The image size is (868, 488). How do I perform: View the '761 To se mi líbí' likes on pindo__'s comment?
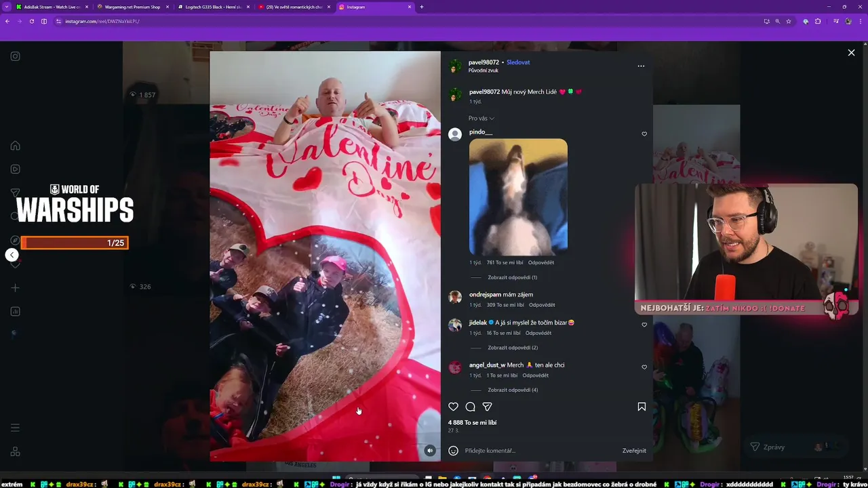tap(505, 262)
